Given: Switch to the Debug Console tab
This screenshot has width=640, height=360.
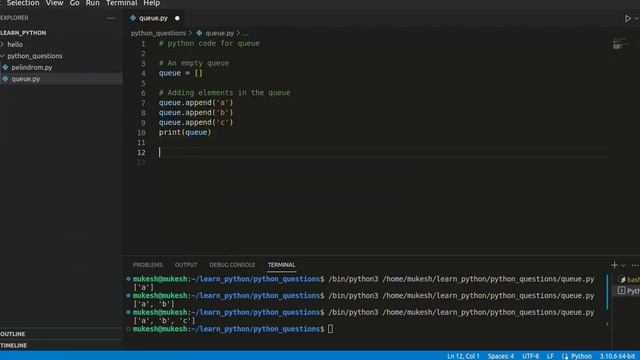Looking at the screenshot, I should (232, 265).
